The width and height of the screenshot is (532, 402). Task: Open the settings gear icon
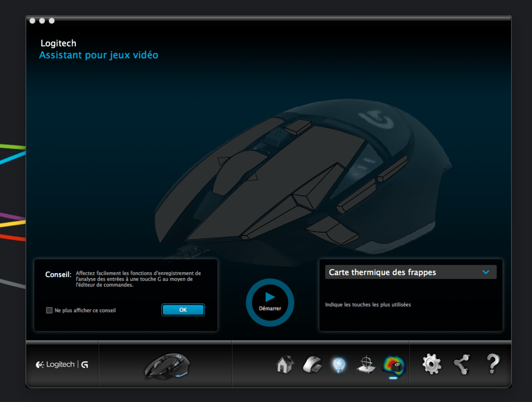431,364
